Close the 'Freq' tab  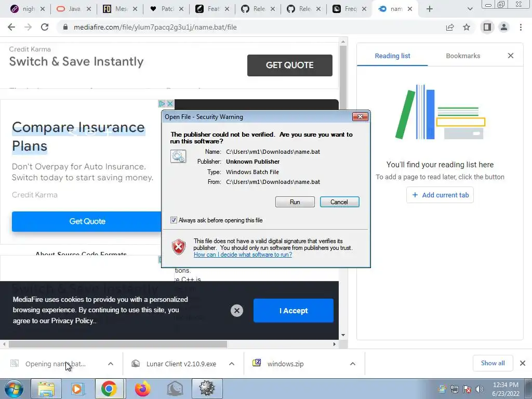click(364, 9)
